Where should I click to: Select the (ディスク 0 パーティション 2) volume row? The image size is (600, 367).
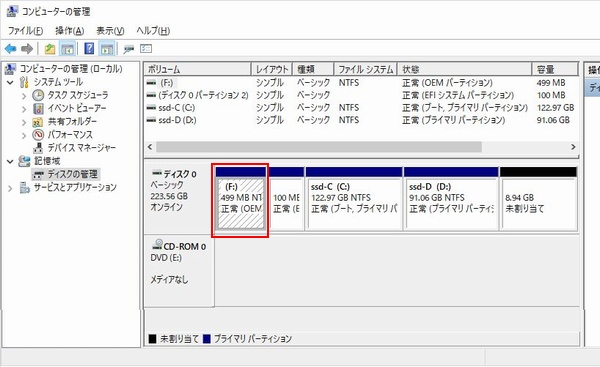coord(361,95)
